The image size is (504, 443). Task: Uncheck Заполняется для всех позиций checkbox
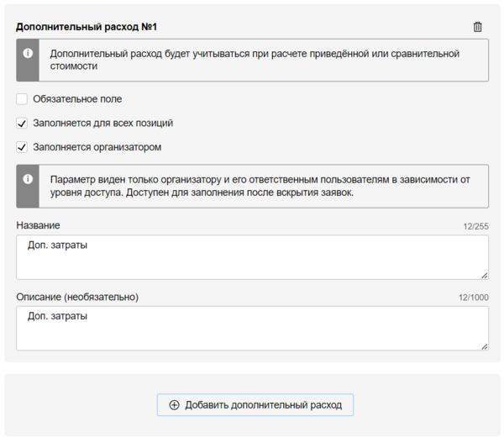pyautogui.click(x=22, y=123)
